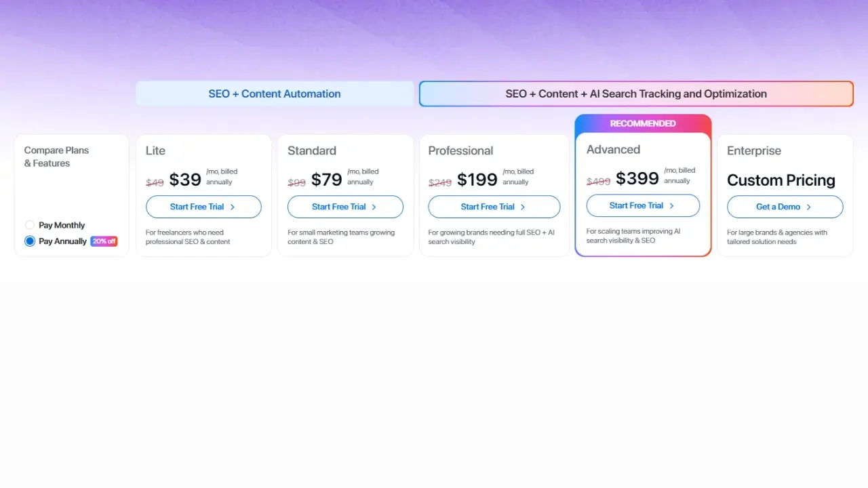Click the 20% off badge next to Pay Annually
The image size is (868, 488).
(104, 241)
